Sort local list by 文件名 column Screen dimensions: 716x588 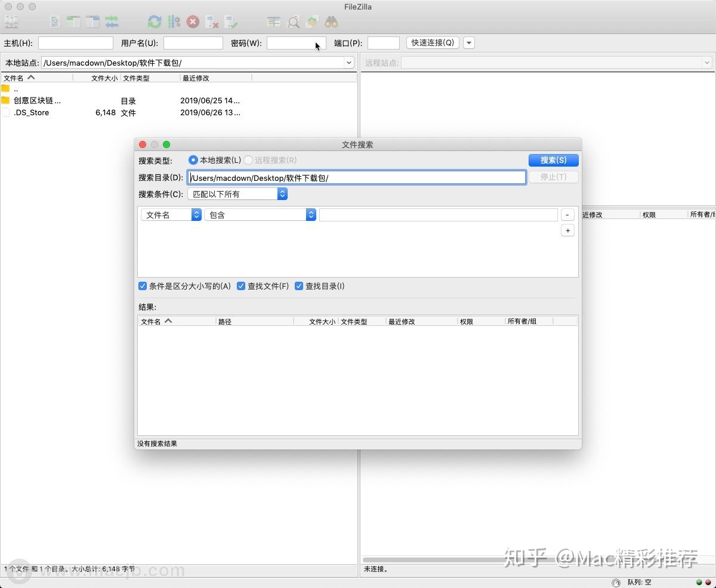point(36,78)
